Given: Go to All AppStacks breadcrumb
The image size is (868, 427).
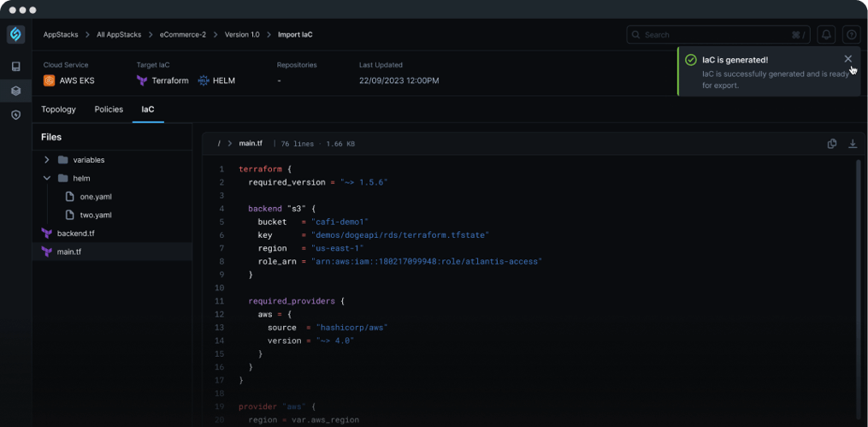Looking at the screenshot, I should pos(119,34).
